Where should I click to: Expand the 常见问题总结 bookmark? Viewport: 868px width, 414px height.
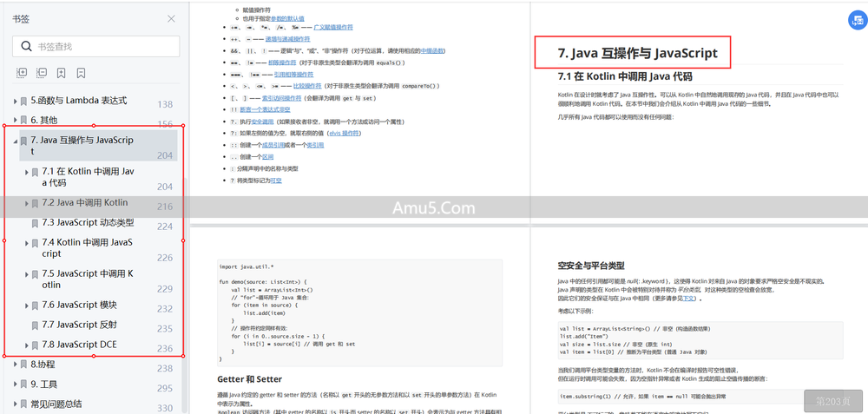click(x=16, y=404)
